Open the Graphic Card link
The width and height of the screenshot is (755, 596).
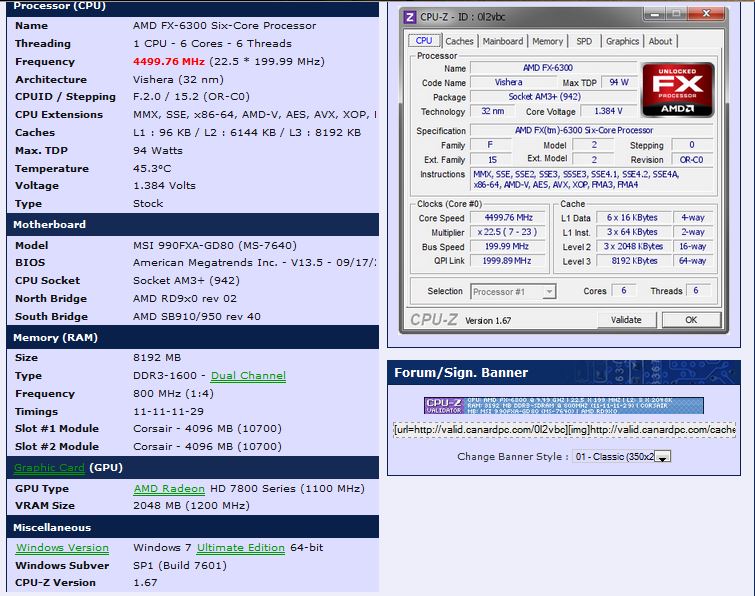[49, 467]
